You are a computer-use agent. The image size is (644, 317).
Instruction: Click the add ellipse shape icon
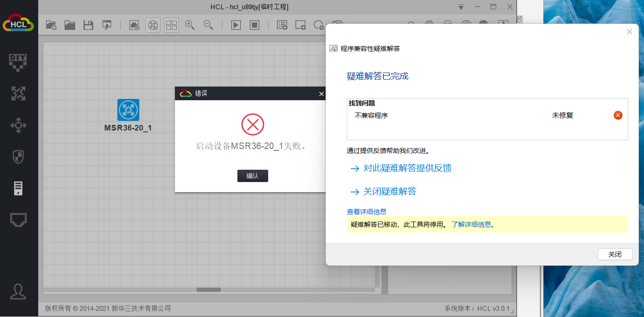point(319,25)
